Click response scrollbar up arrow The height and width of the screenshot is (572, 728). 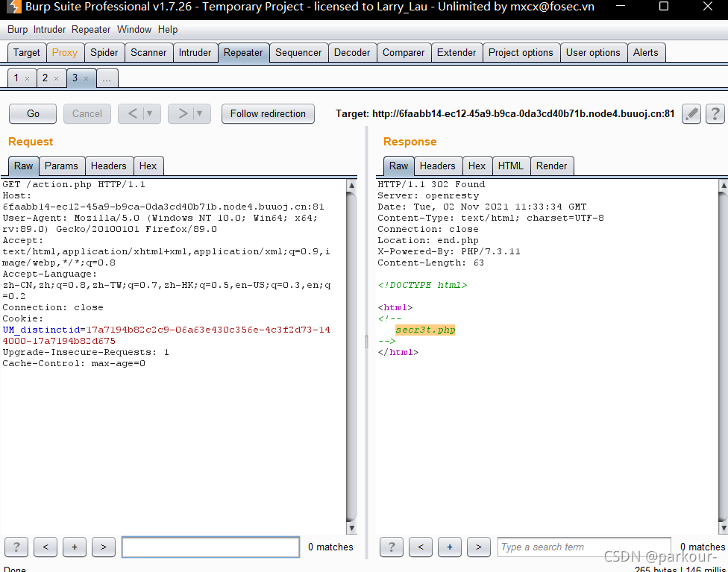tap(723, 185)
